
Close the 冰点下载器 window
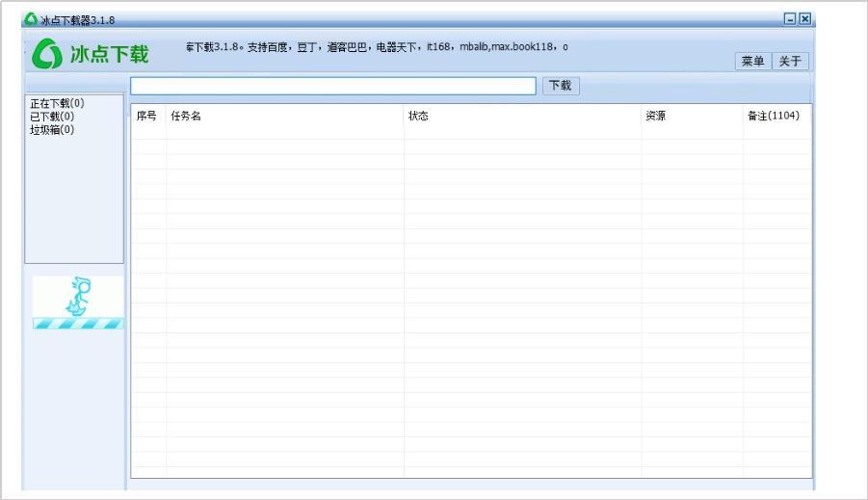tap(804, 19)
